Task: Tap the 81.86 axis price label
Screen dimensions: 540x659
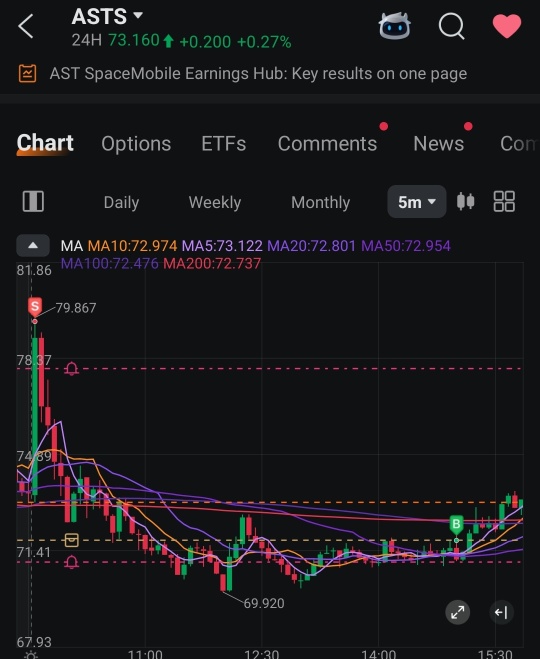Action: 34,270
